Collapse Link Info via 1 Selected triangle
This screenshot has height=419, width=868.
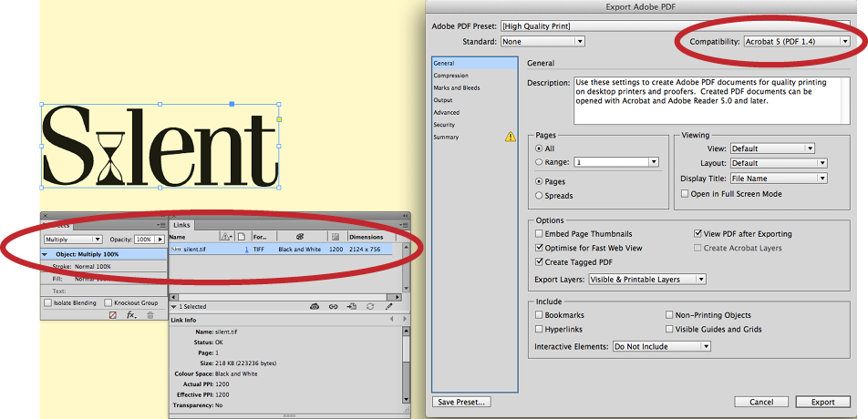click(174, 307)
